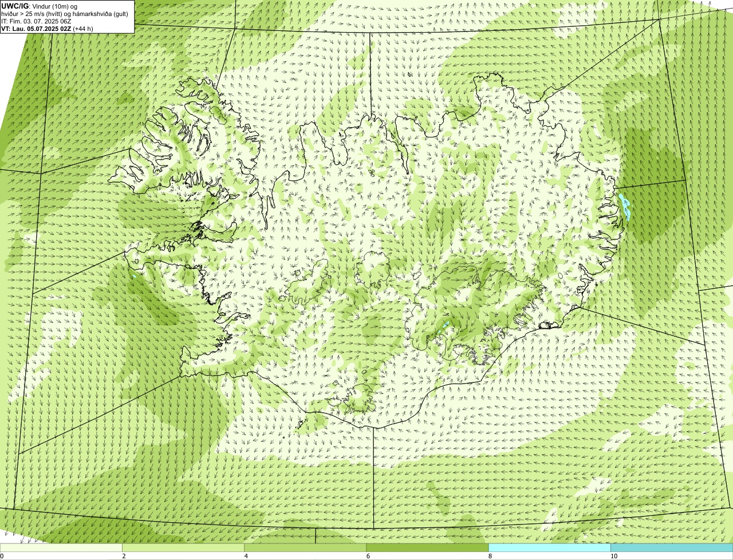Click the 6–8 m/s dark green colorbar segment

pyautogui.click(x=427, y=548)
